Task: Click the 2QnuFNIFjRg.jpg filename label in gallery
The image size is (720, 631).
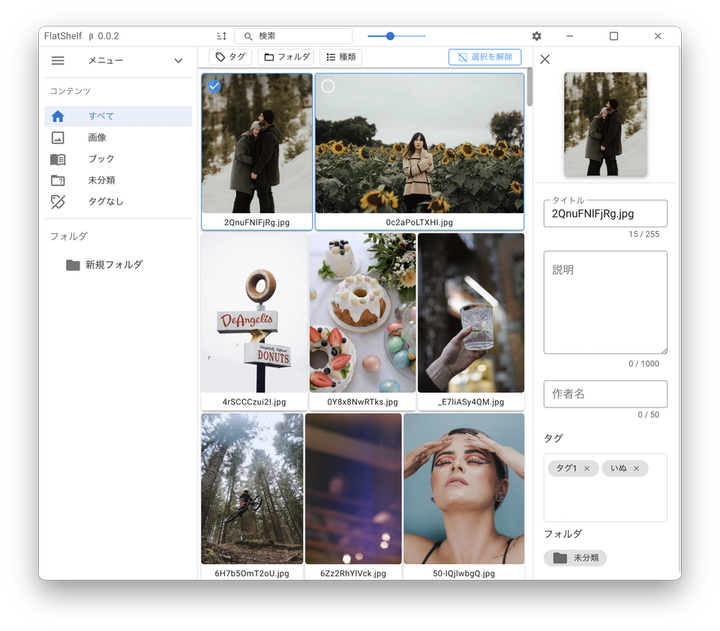Action: pos(257,222)
